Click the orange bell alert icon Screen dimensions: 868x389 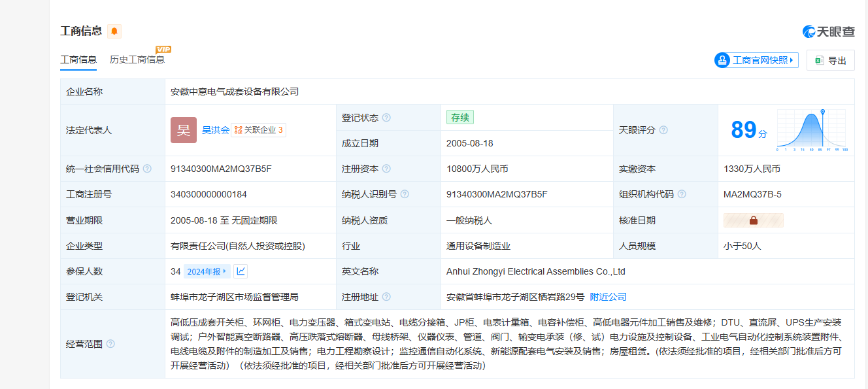pos(114,31)
